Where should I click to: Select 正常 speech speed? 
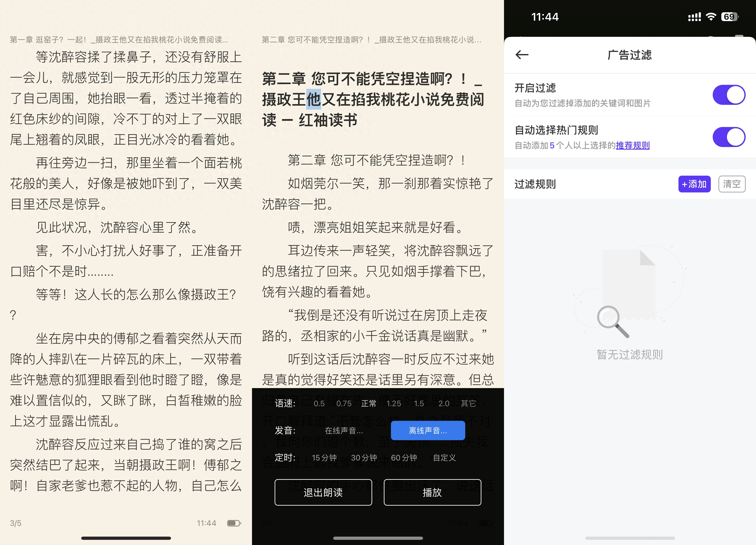pos(369,403)
